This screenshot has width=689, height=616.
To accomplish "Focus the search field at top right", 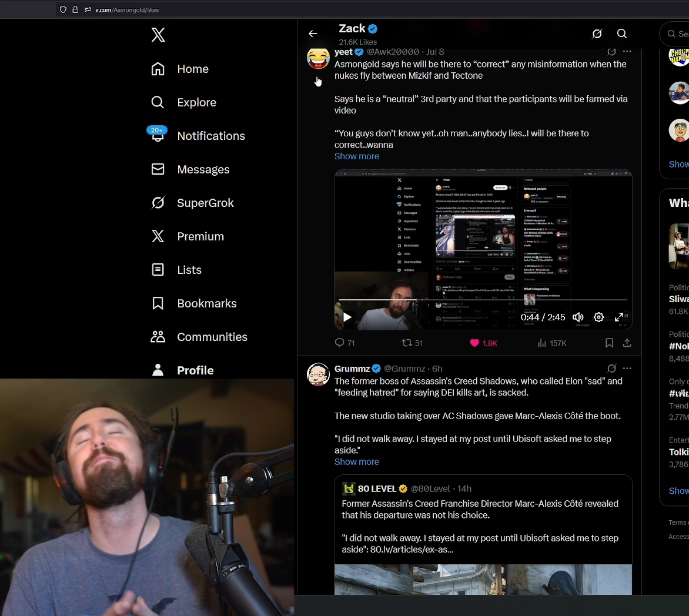I will pyautogui.click(x=674, y=34).
